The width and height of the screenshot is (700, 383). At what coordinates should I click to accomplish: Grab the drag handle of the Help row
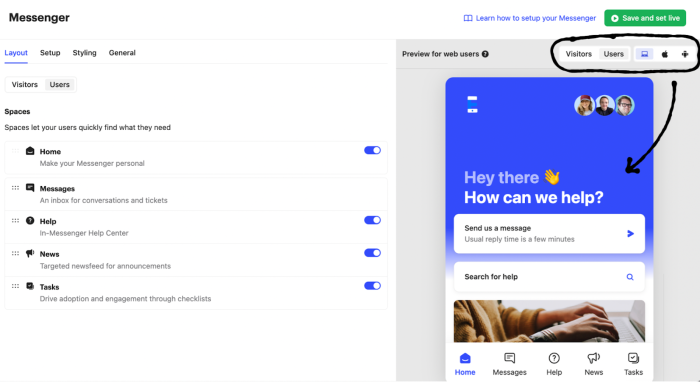click(15, 221)
